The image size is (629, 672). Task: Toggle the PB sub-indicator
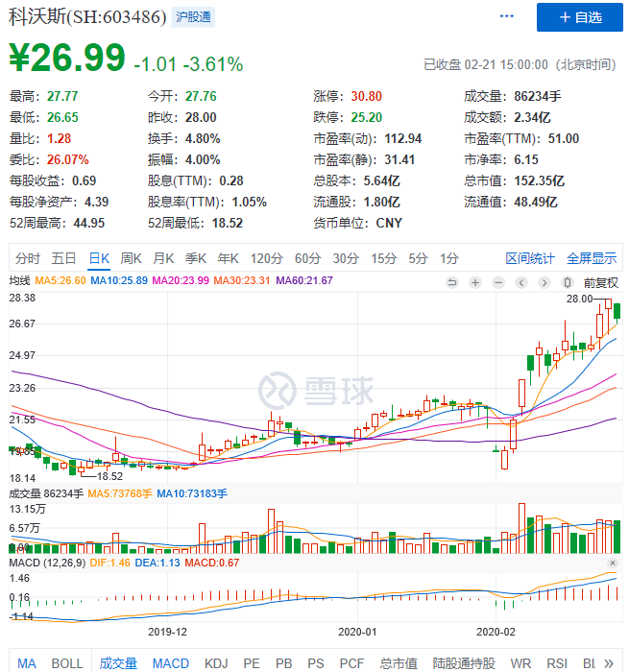pos(283,663)
